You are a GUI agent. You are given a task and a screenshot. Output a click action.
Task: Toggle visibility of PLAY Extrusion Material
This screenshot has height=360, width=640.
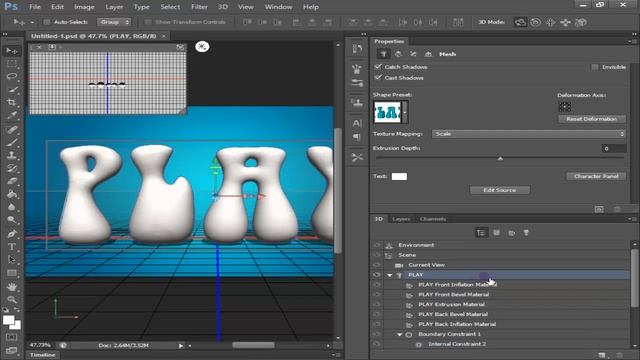pos(376,304)
